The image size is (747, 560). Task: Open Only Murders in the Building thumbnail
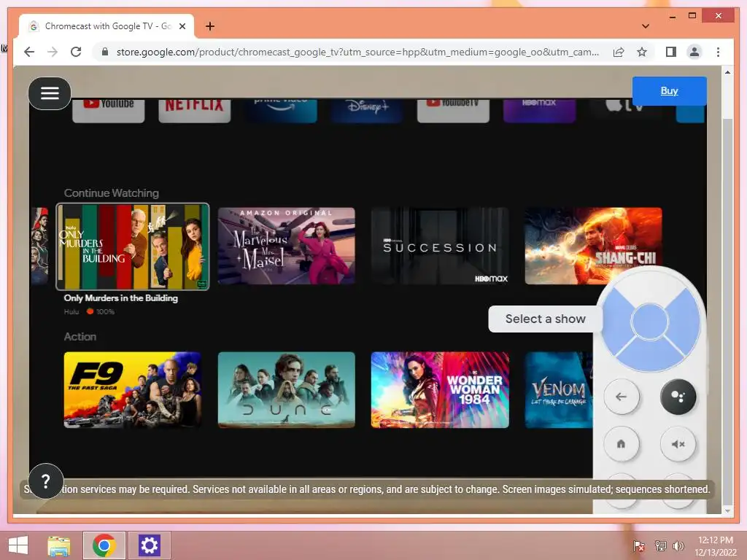133,246
